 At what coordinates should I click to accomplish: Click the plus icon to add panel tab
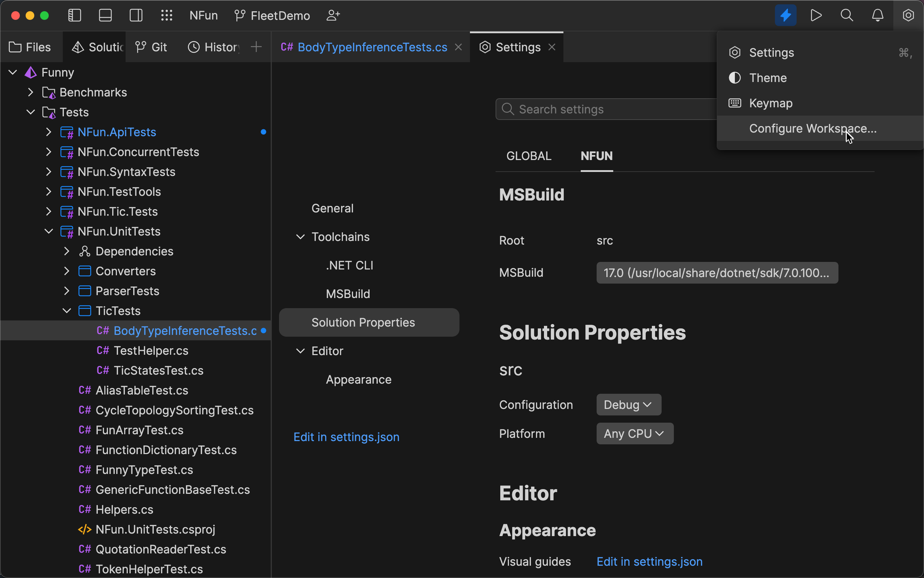[256, 47]
